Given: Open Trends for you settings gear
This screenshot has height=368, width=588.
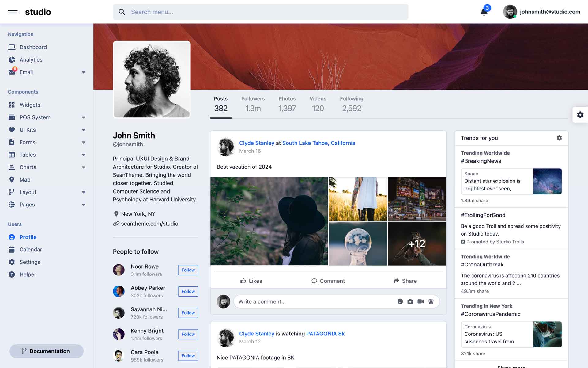Looking at the screenshot, I should 559,138.
